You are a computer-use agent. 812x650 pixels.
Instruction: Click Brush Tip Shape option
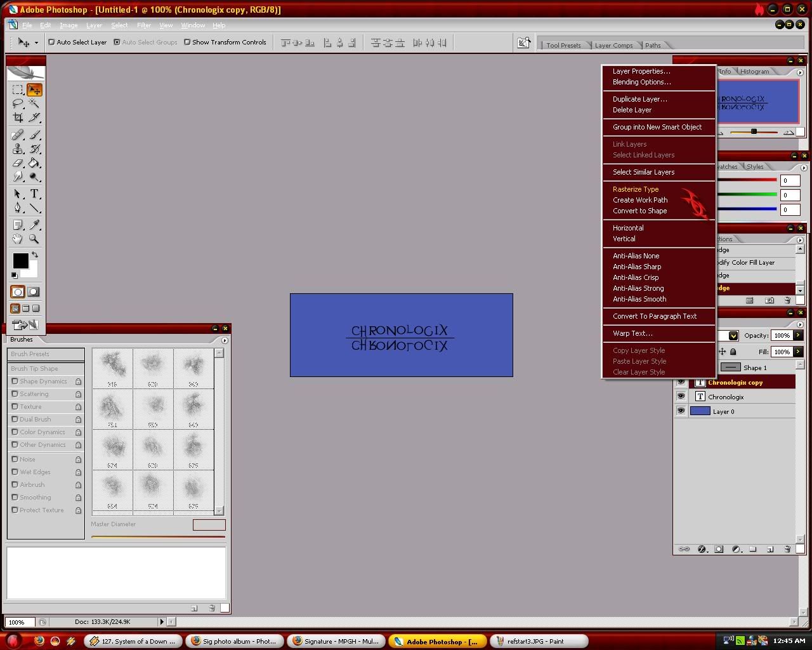[x=46, y=369]
